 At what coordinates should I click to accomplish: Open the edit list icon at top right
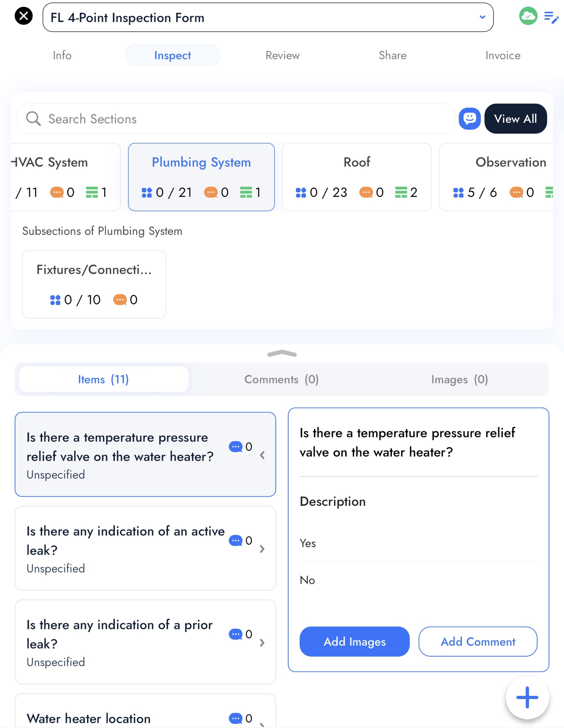(x=551, y=17)
